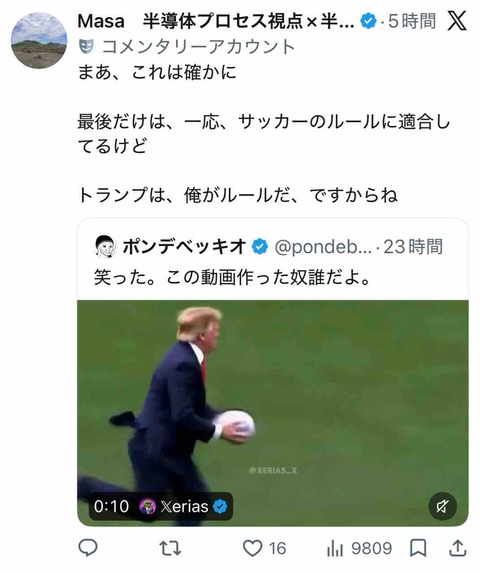
Task: Play the embedded video thumbnail
Action: [x=273, y=413]
